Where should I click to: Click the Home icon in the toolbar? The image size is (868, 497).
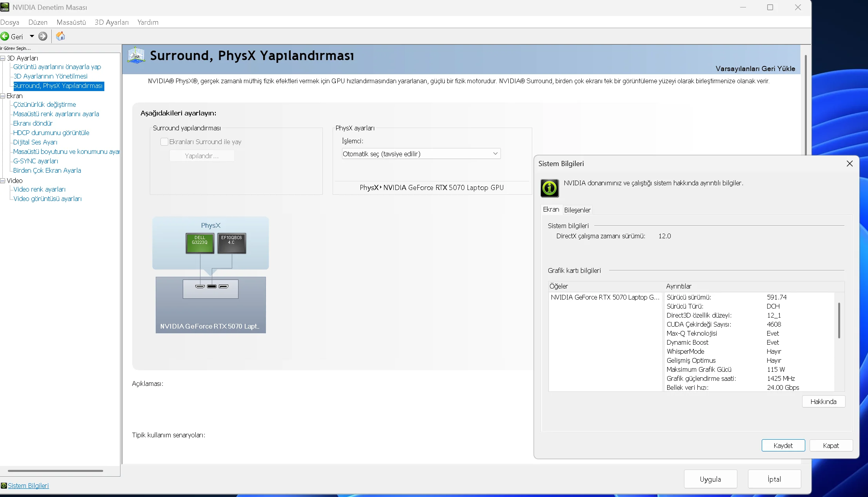60,37
